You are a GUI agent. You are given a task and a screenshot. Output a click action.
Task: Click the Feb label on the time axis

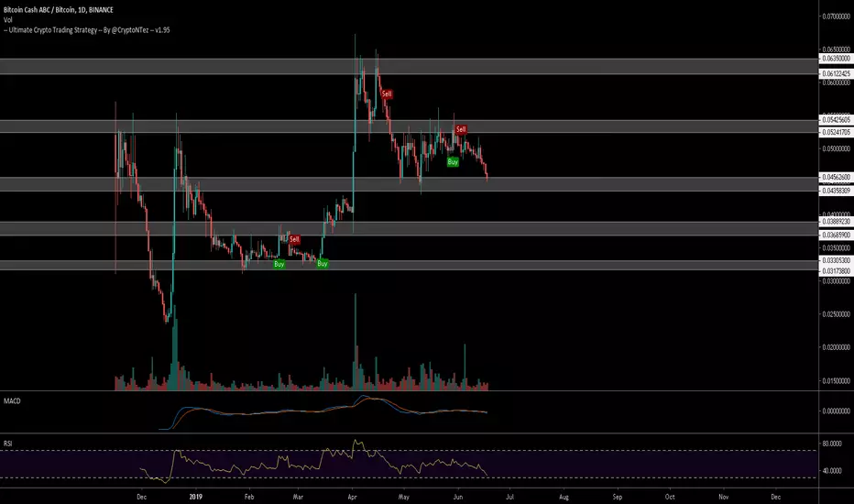point(249,497)
